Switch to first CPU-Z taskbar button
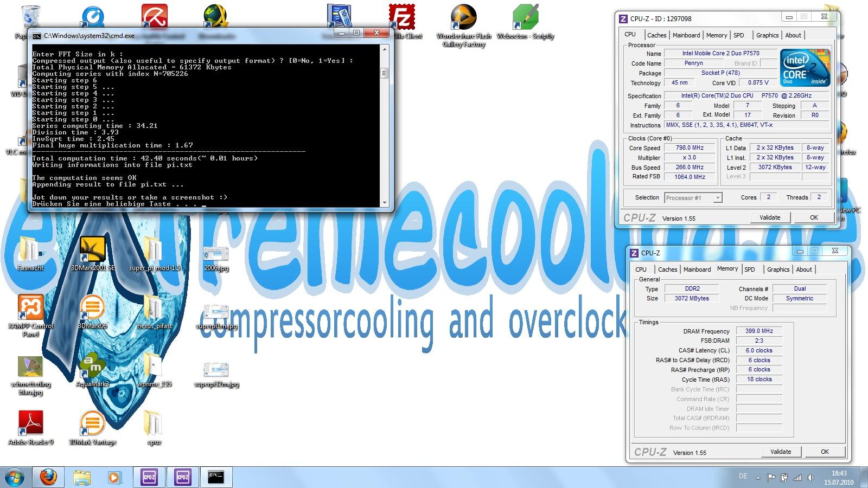 (x=149, y=477)
